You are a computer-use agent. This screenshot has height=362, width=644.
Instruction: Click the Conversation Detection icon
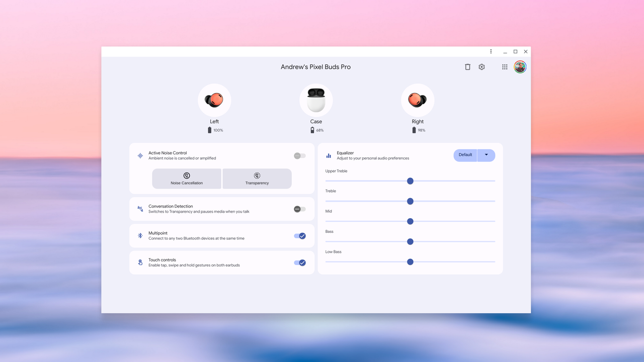click(140, 209)
